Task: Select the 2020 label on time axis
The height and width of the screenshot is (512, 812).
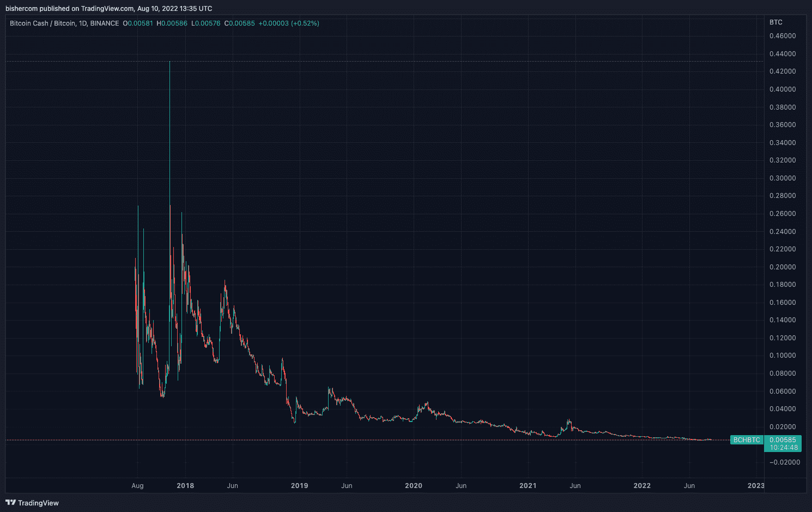Action: (x=414, y=486)
